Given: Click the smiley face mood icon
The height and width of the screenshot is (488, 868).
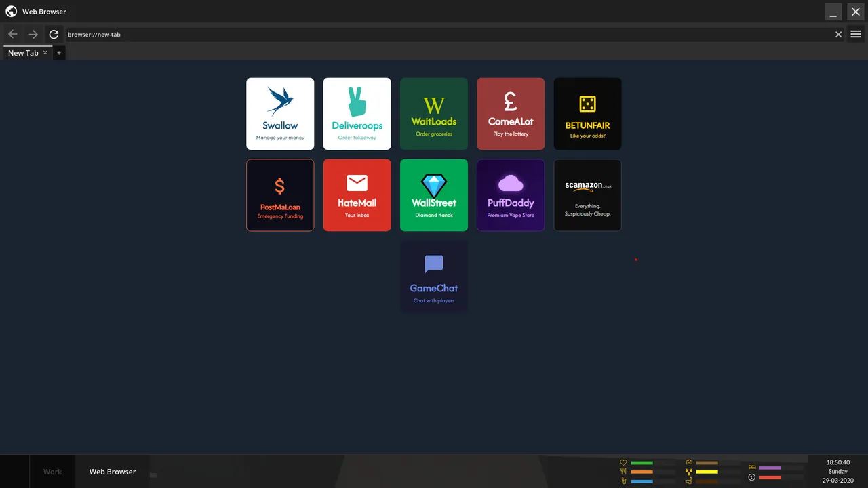Looking at the screenshot, I should (752, 477).
